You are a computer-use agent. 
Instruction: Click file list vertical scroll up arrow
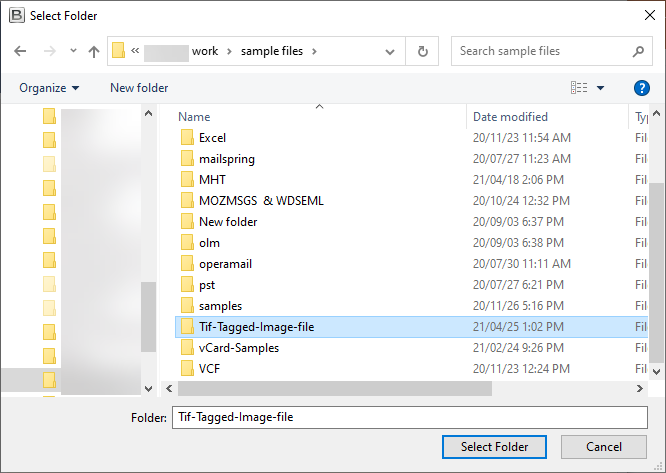pos(656,113)
